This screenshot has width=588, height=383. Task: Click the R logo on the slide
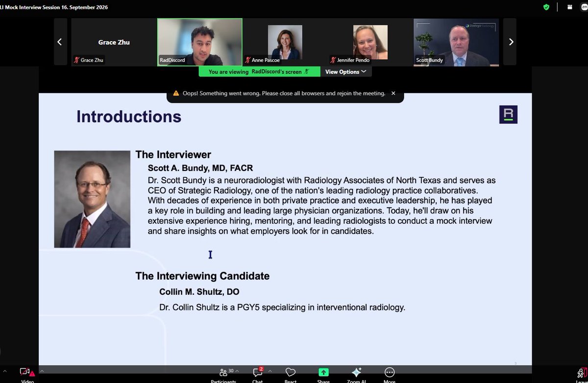point(508,114)
